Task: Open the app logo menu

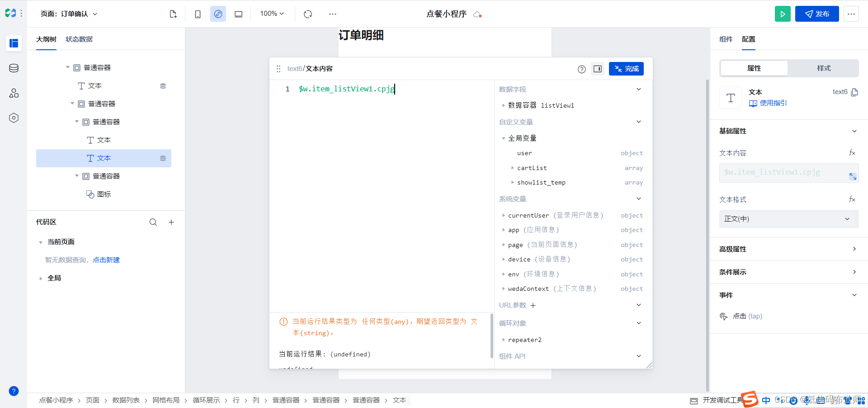Action: pos(11,14)
